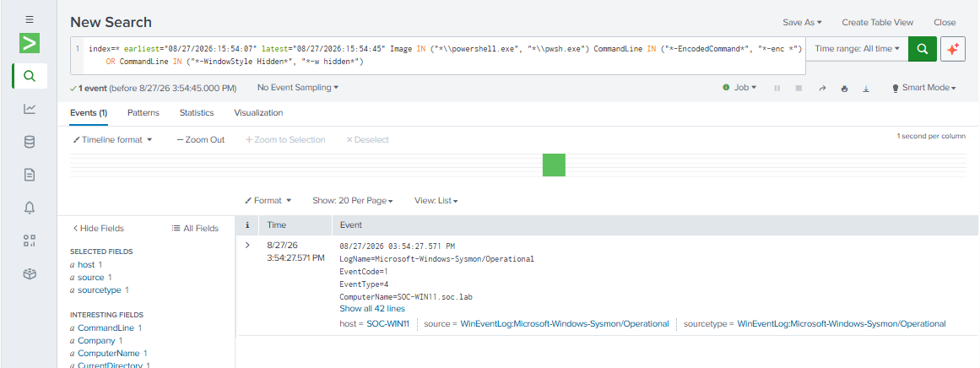Open the apps cube sidebar icon

pos(30,273)
